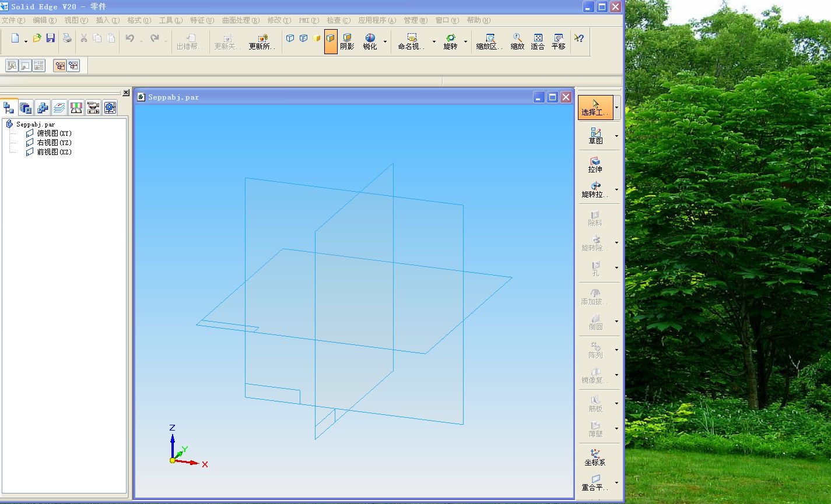The width and height of the screenshot is (831, 504).
Task: Activate the 选择工.. (select tool) button
Action: (x=595, y=108)
